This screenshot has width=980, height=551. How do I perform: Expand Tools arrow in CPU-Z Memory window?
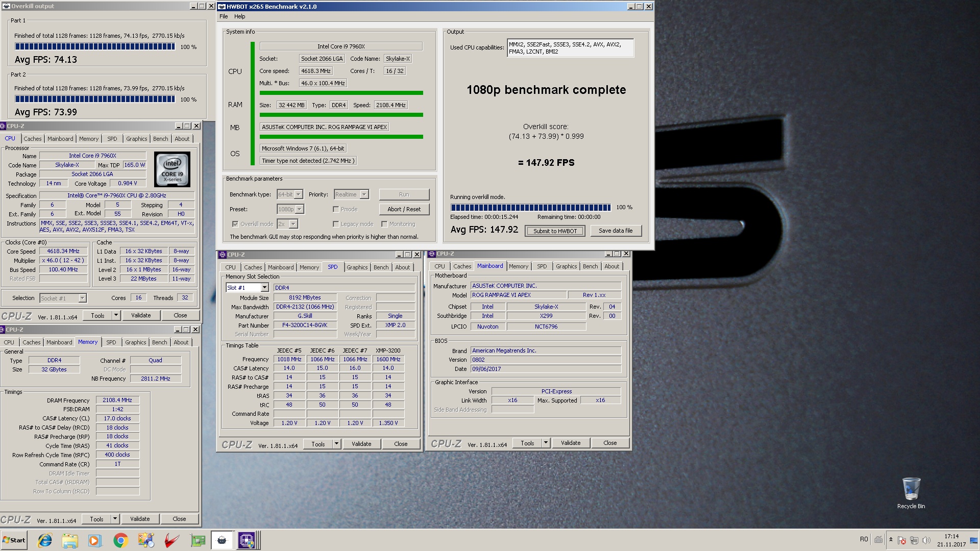115,519
